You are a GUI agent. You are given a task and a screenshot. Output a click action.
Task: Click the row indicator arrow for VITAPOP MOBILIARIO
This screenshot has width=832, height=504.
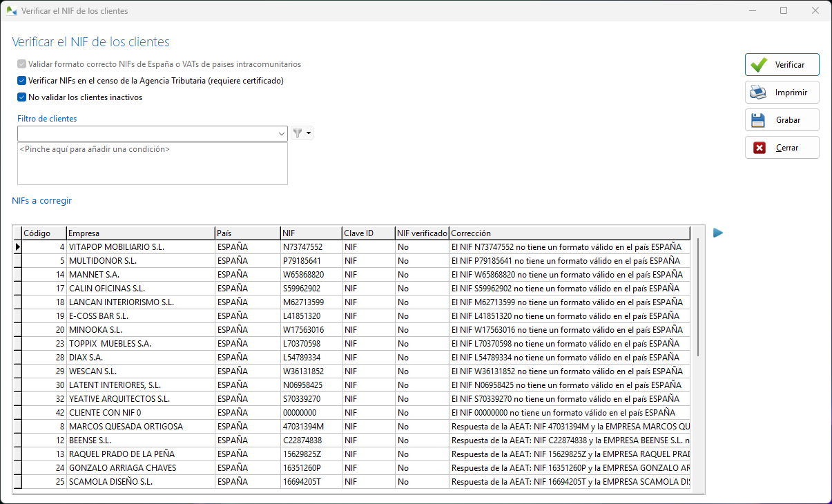[18, 246]
